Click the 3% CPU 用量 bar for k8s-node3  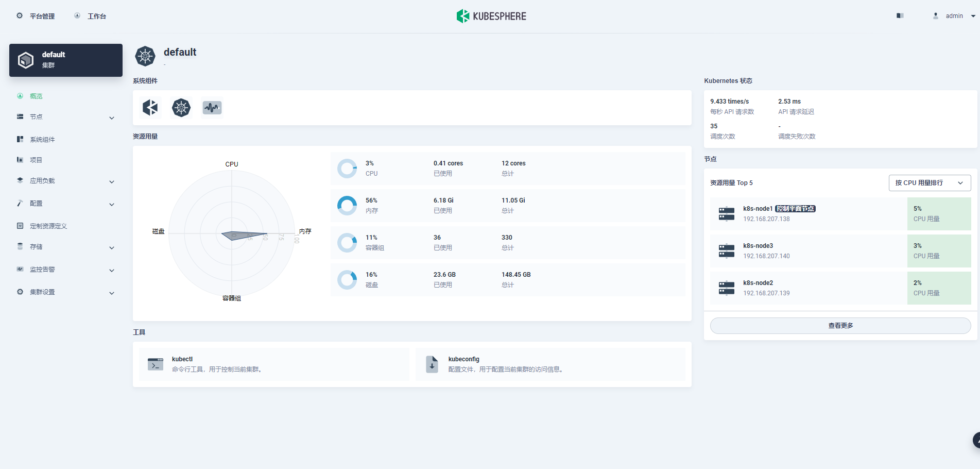pos(939,251)
